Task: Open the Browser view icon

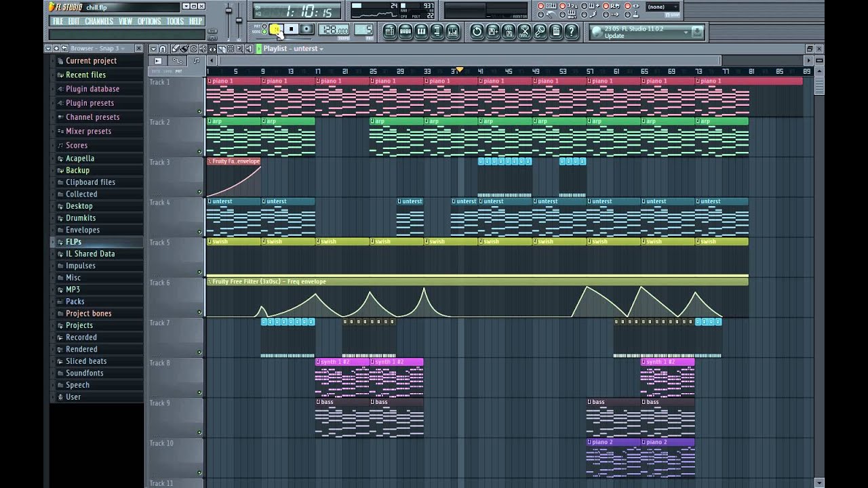Action: (x=437, y=31)
